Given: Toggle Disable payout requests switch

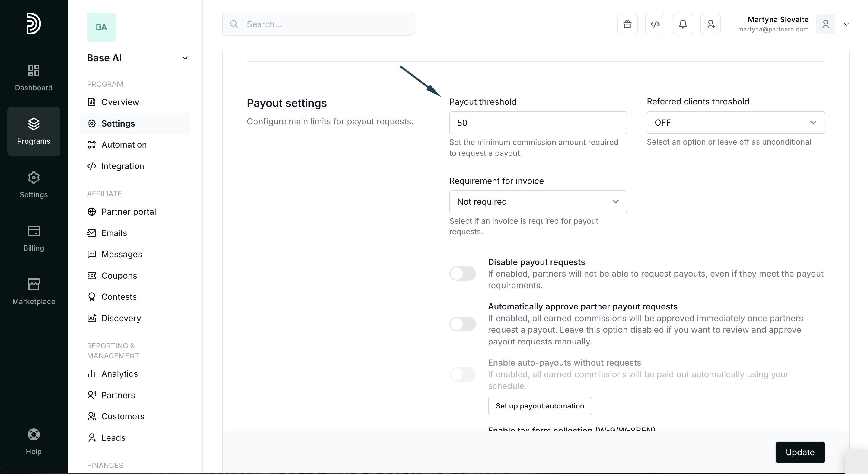Looking at the screenshot, I should [462, 274].
